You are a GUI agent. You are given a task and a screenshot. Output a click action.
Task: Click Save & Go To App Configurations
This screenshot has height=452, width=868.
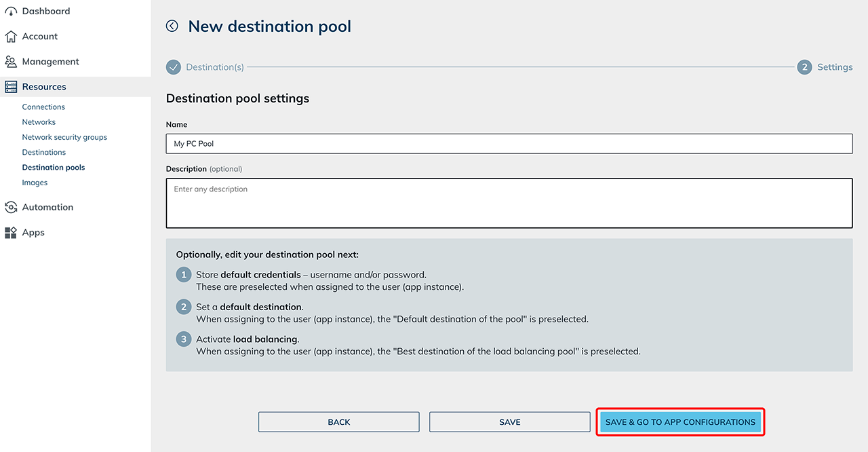pyautogui.click(x=680, y=422)
